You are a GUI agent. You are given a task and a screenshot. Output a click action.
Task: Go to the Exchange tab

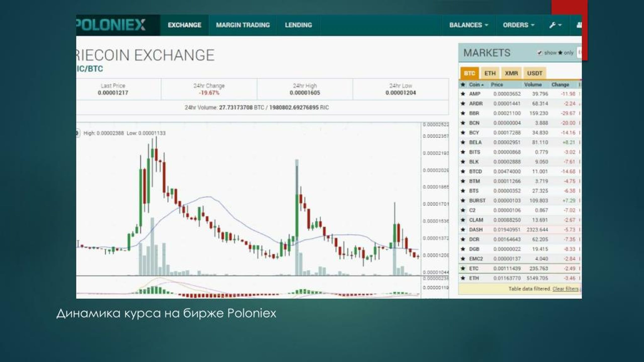(x=184, y=25)
